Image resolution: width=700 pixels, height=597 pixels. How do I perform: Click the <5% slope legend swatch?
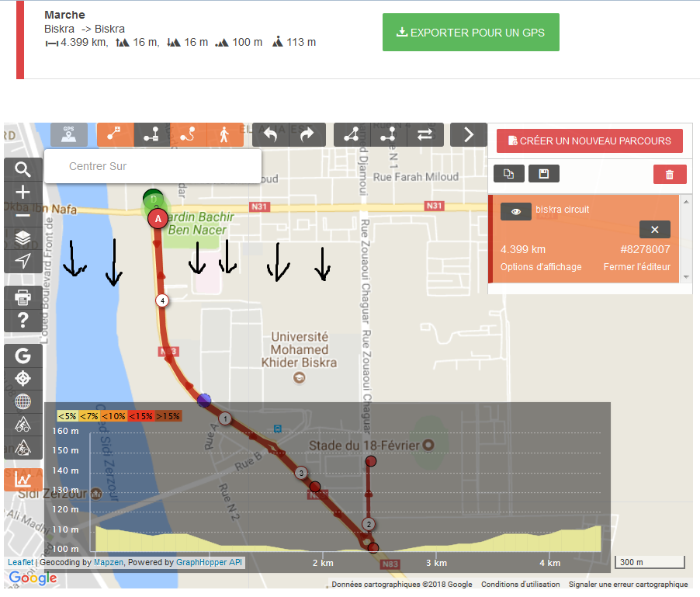[68, 416]
